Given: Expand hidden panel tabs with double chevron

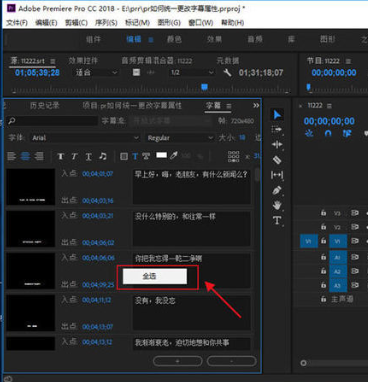Looking at the screenshot, I should [x=256, y=106].
